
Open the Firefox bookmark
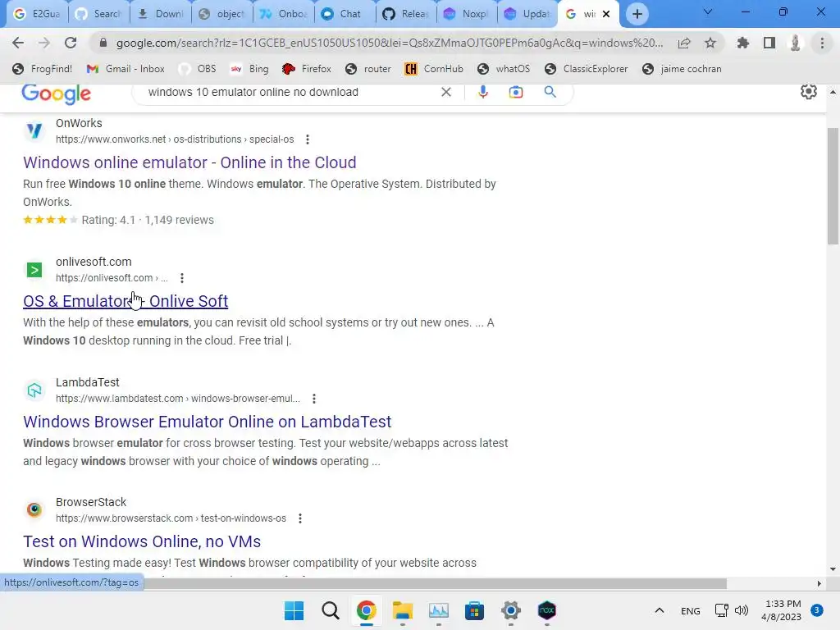pos(307,69)
